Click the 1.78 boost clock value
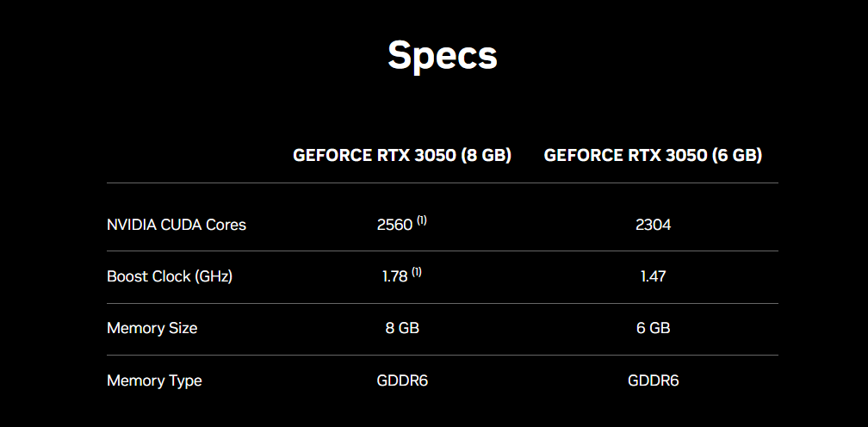 pyautogui.click(x=394, y=276)
